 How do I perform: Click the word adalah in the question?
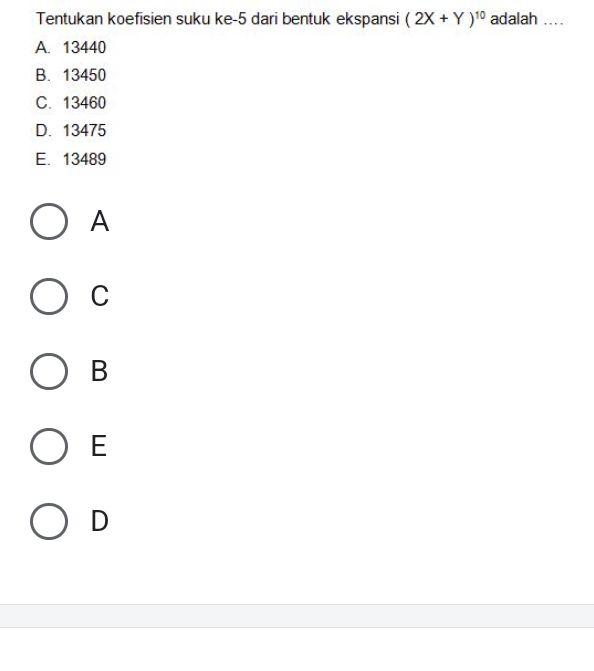point(514,19)
